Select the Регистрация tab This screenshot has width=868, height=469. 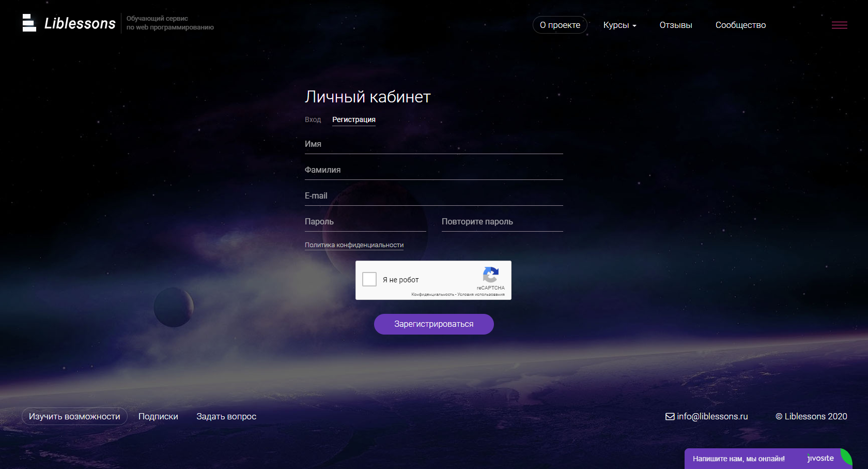click(x=354, y=119)
